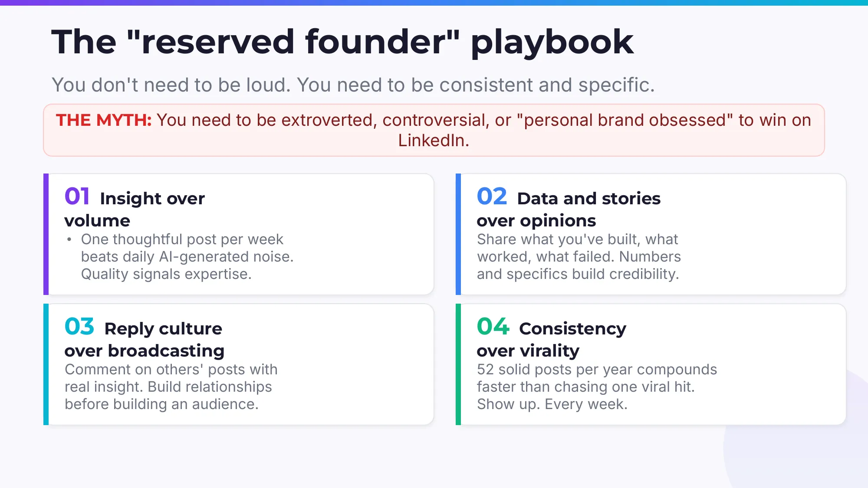Click the "reserved founder" playbook title
Image resolution: width=868 pixels, height=488 pixels.
[x=342, y=42]
